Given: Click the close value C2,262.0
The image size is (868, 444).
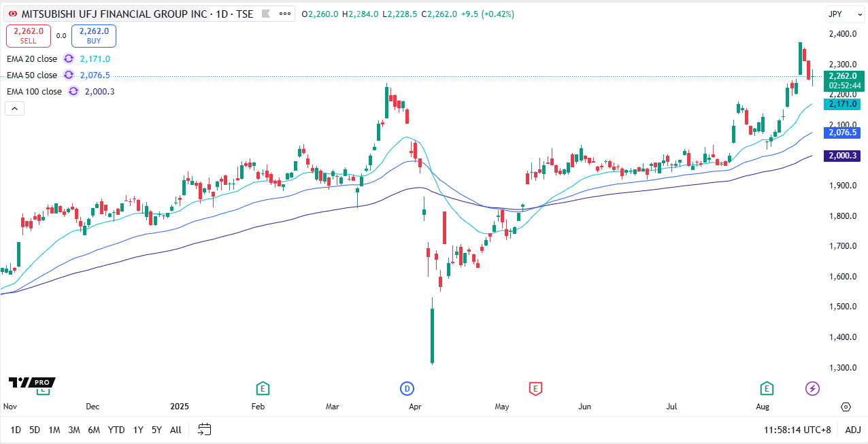Looking at the screenshot, I should (x=439, y=14).
